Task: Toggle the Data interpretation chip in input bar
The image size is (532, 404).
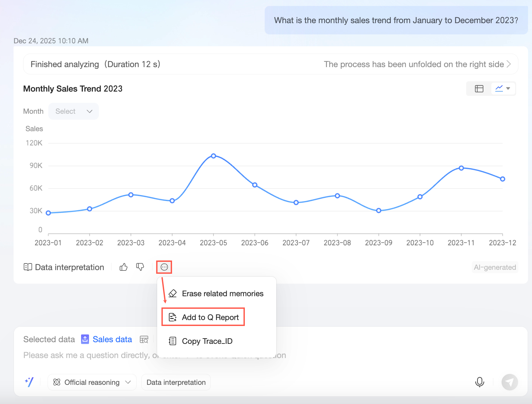Action: click(x=176, y=383)
